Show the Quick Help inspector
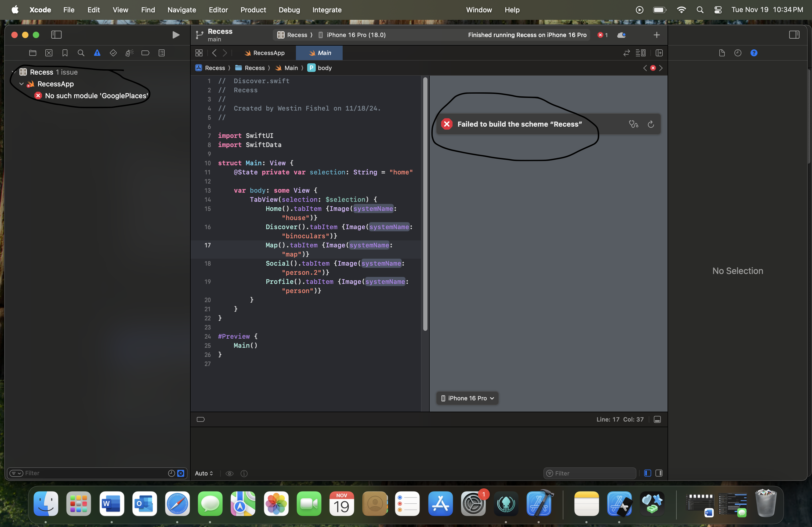 tap(754, 53)
